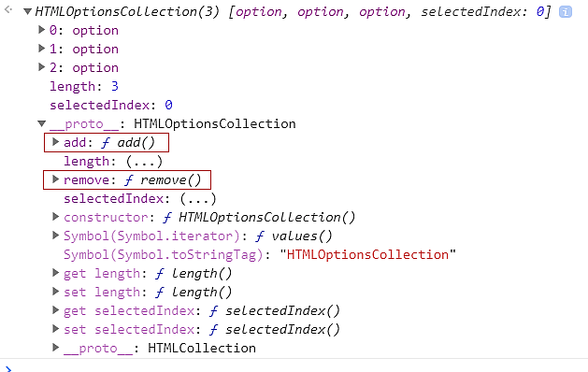Viewport: 588px width, 372px height.
Task: Invoke the selectedIndex (...) property getter
Action: [198, 199]
